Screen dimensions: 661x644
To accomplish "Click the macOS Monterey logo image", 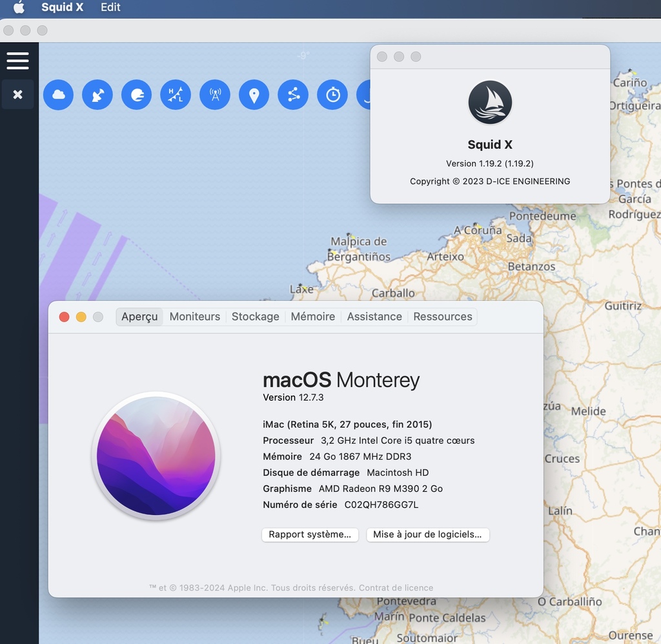I will [x=156, y=456].
